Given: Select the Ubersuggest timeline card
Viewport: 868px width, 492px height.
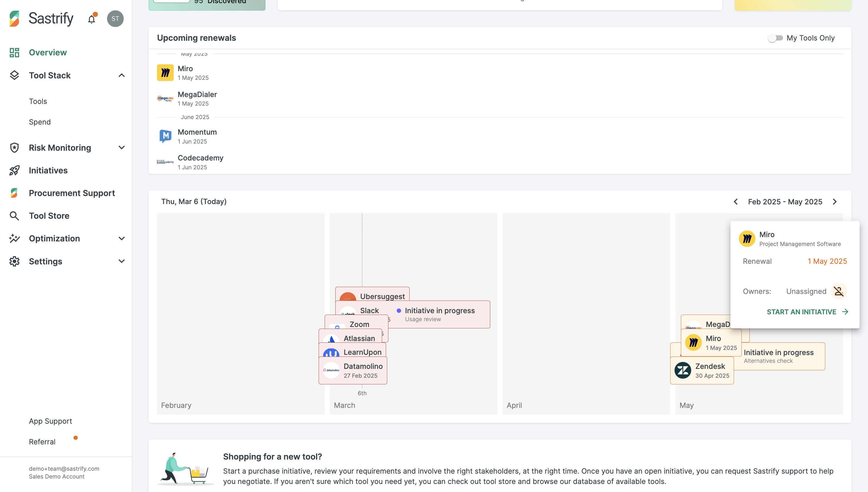Looking at the screenshot, I should [372, 294].
